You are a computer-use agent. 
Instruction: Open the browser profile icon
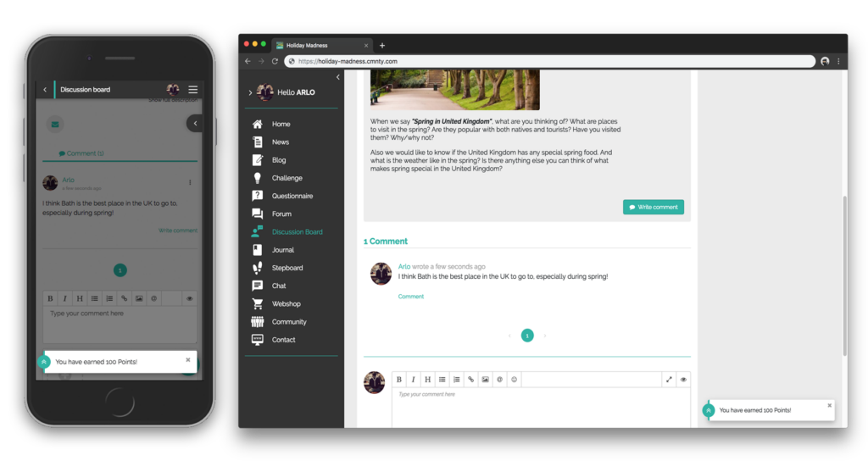click(x=825, y=61)
